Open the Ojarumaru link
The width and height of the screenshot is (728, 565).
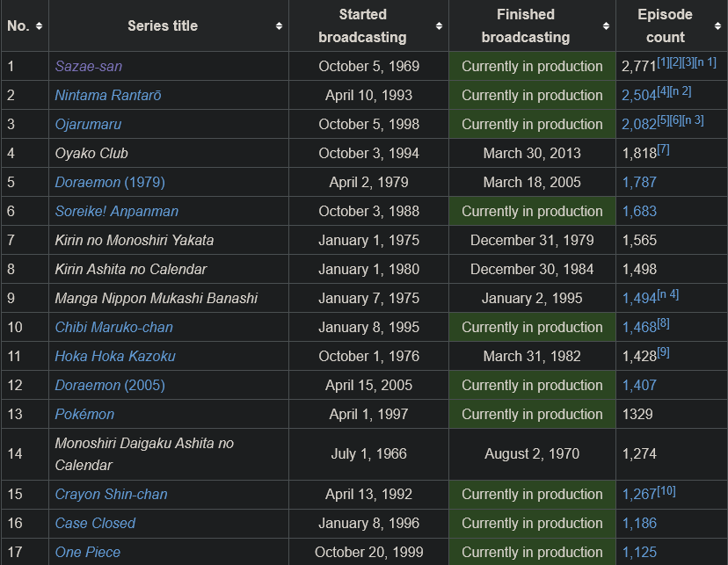pyautogui.click(x=88, y=124)
